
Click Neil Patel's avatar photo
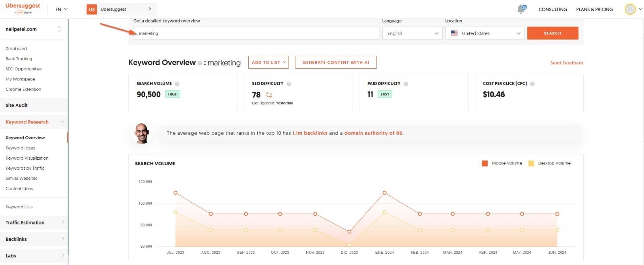tap(141, 134)
